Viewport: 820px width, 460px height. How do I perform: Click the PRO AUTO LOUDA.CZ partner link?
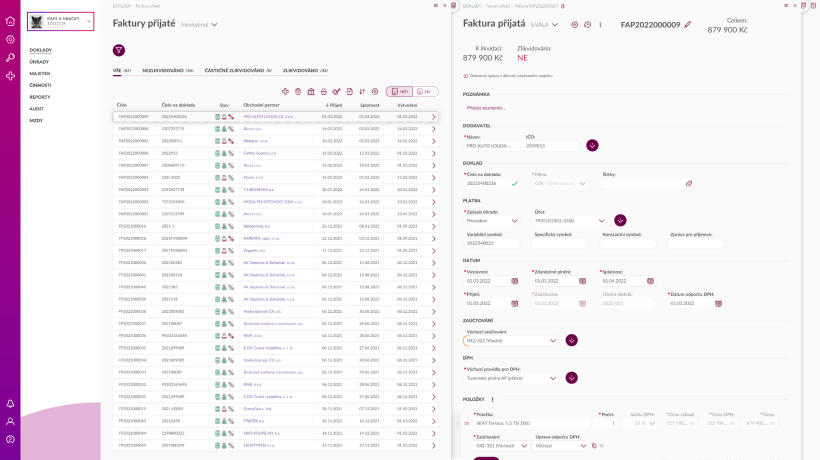tap(268, 117)
